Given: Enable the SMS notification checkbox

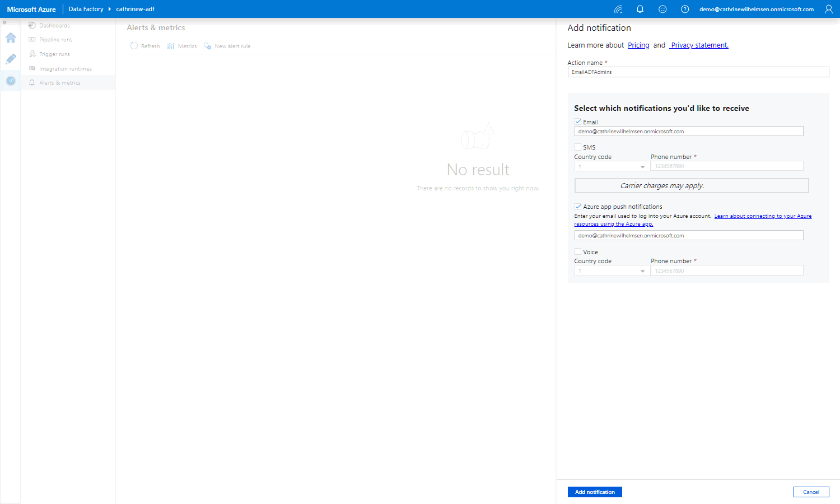Looking at the screenshot, I should [x=578, y=147].
